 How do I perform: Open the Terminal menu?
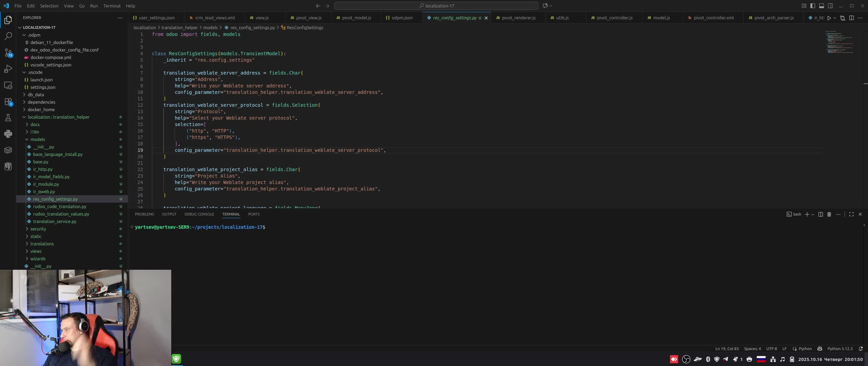112,6
